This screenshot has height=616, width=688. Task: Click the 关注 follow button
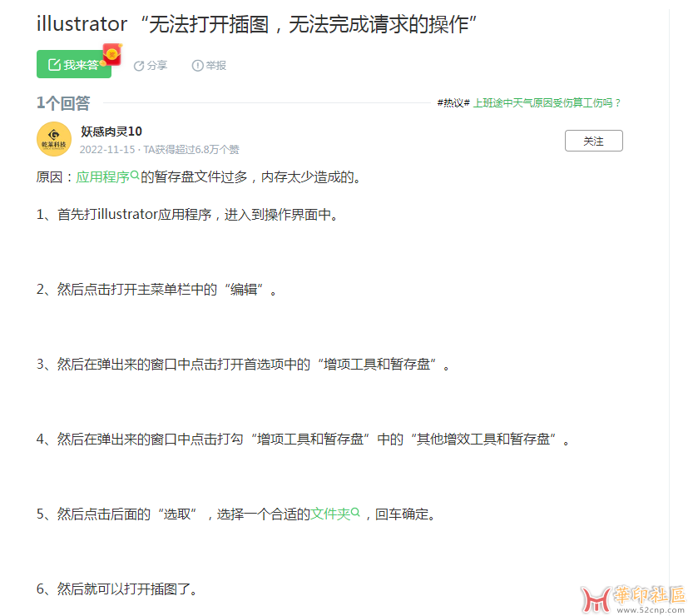(594, 141)
